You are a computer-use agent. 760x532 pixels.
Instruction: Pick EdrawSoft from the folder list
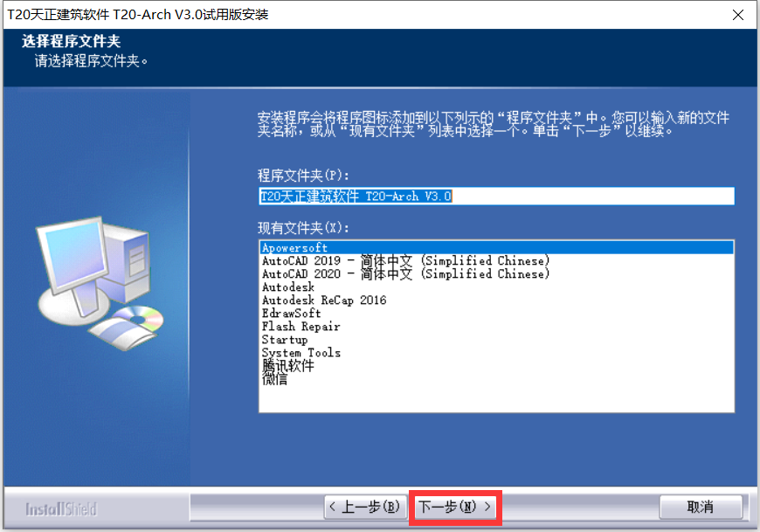[x=496, y=313]
